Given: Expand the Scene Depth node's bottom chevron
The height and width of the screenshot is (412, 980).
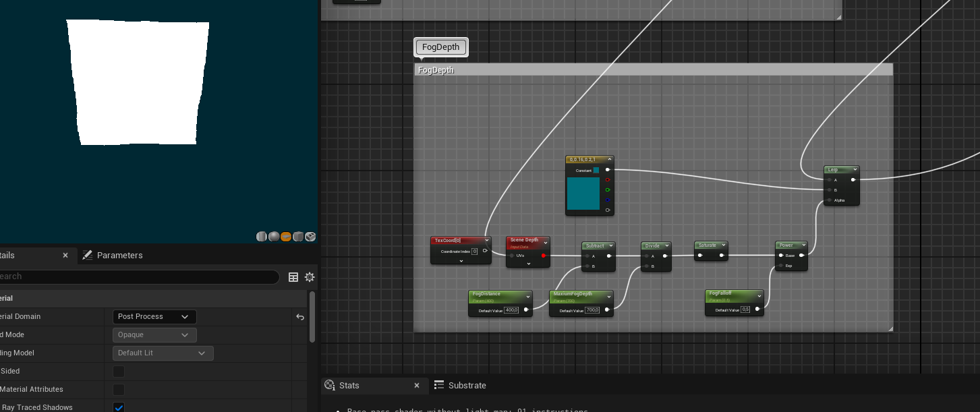Looking at the screenshot, I should 528,263.
